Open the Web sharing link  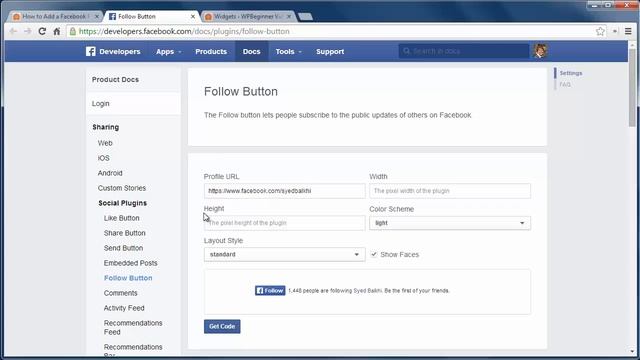click(105, 143)
